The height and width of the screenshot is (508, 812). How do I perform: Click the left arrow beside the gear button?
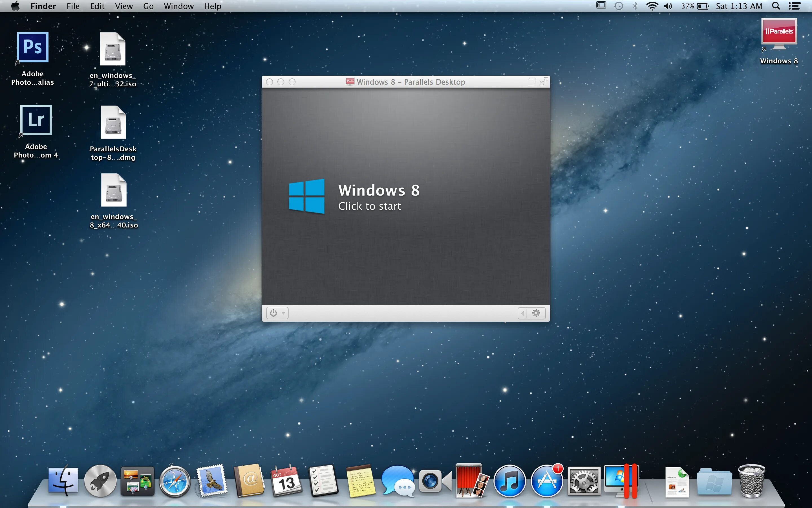point(522,313)
